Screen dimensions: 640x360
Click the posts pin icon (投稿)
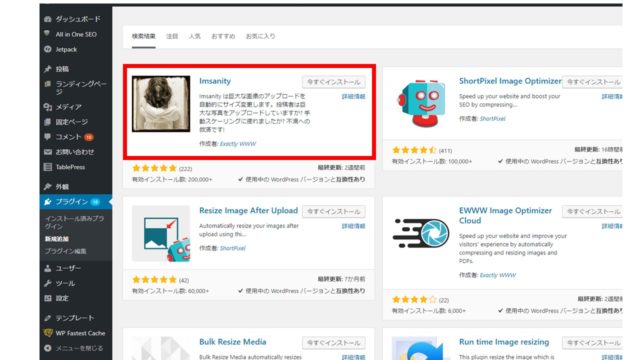(48, 69)
